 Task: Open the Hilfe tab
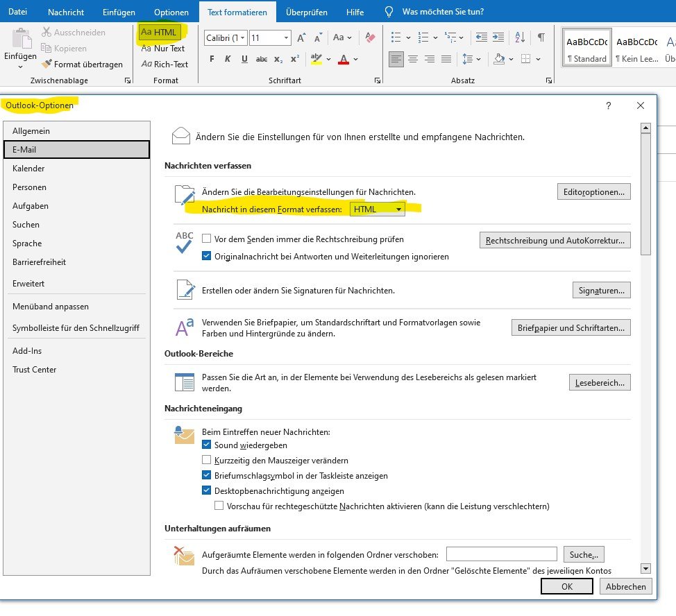[355, 12]
